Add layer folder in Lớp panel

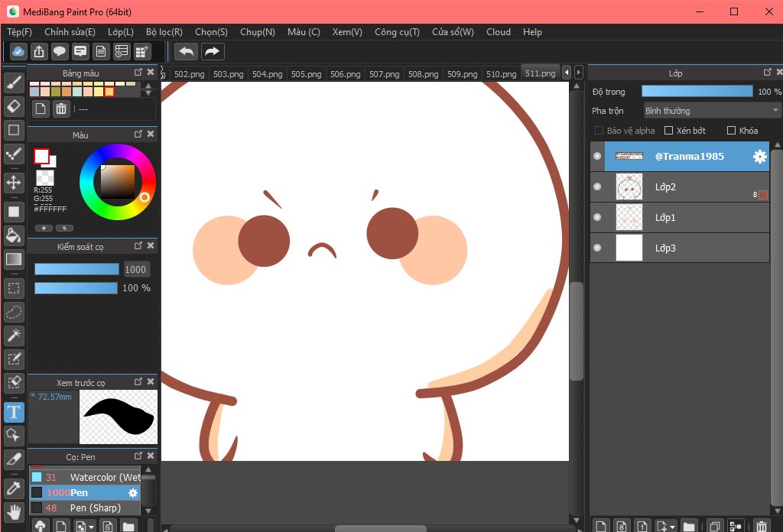pos(689,526)
